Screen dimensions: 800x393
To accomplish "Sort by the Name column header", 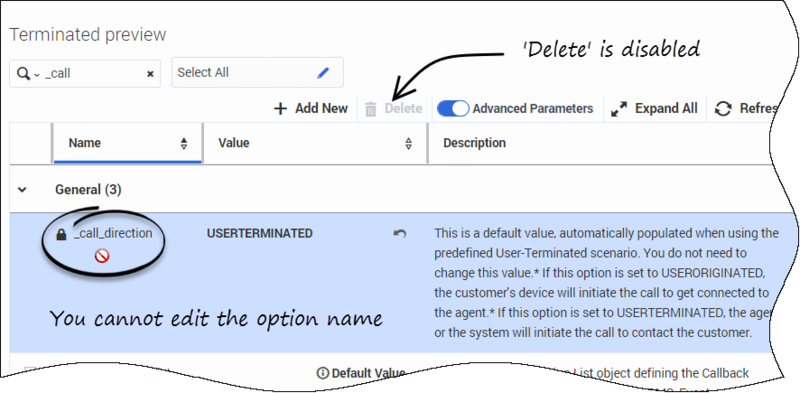I will [x=128, y=143].
